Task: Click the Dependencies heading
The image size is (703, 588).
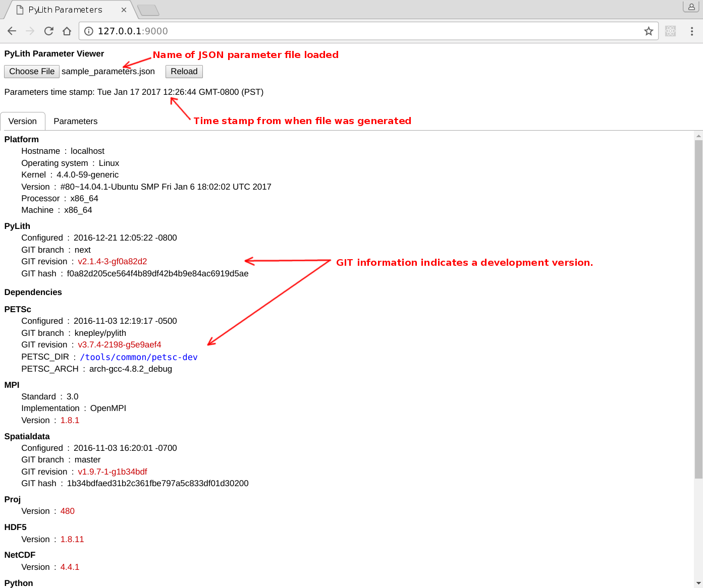Action: pyautogui.click(x=33, y=292)
